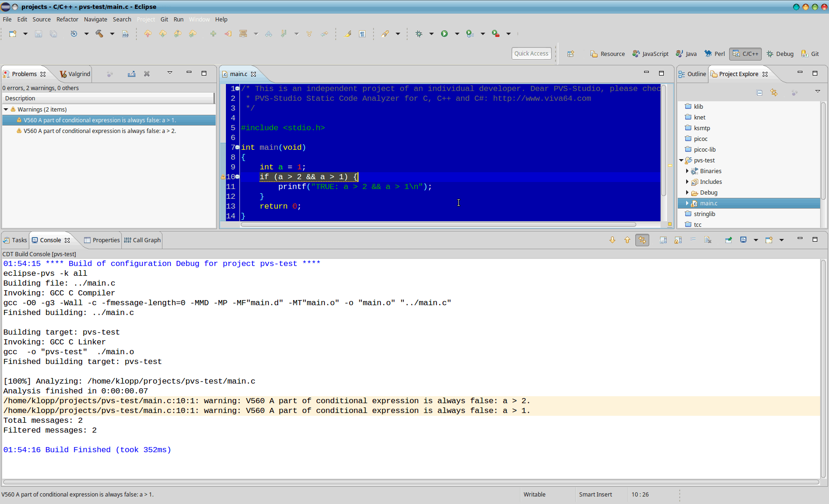Click the editor horizontal scrollbar
Screen dimensions: 829x504
point(438,224)
